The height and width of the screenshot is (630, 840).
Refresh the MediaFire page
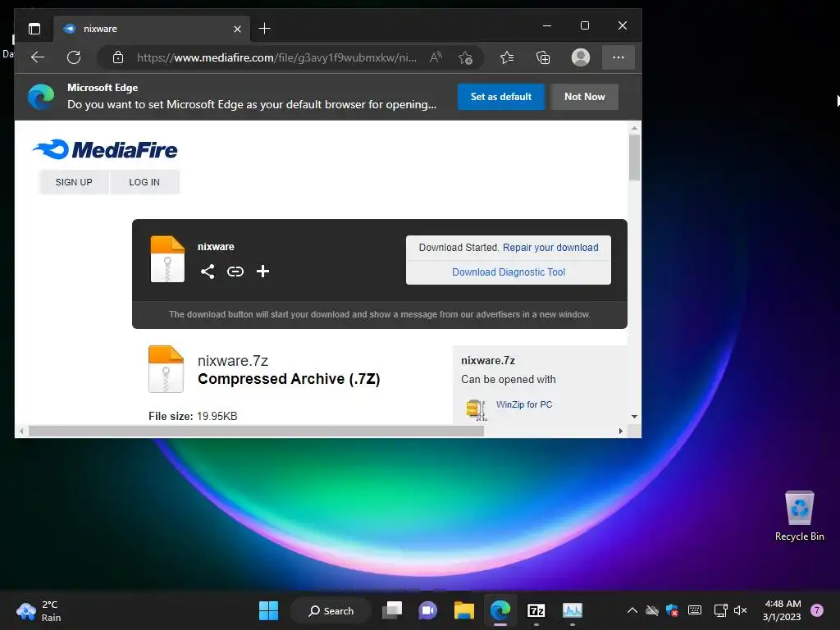pos(74,57)
